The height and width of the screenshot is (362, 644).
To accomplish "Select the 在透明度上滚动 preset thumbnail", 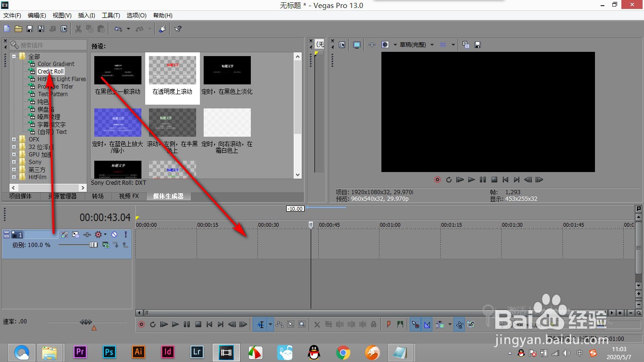I will pyautogui.click(x=173, y=70).
